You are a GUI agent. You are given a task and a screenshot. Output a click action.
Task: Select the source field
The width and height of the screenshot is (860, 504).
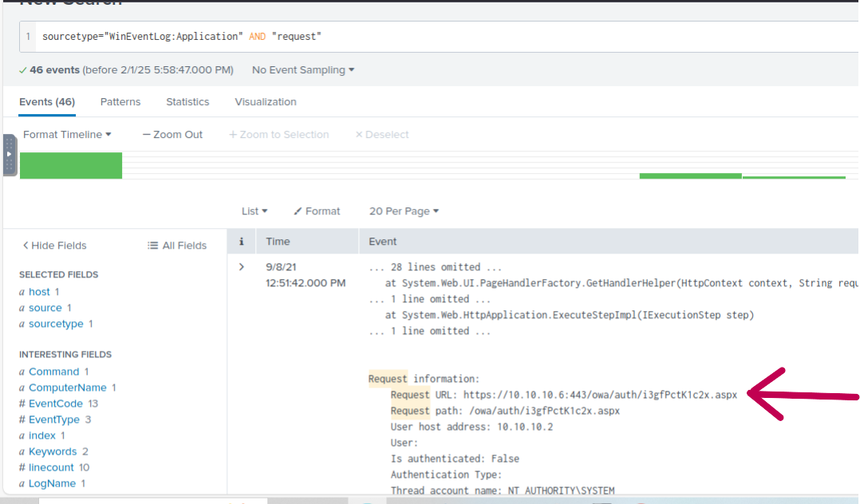pyautogui.click(x=45, y=308)
